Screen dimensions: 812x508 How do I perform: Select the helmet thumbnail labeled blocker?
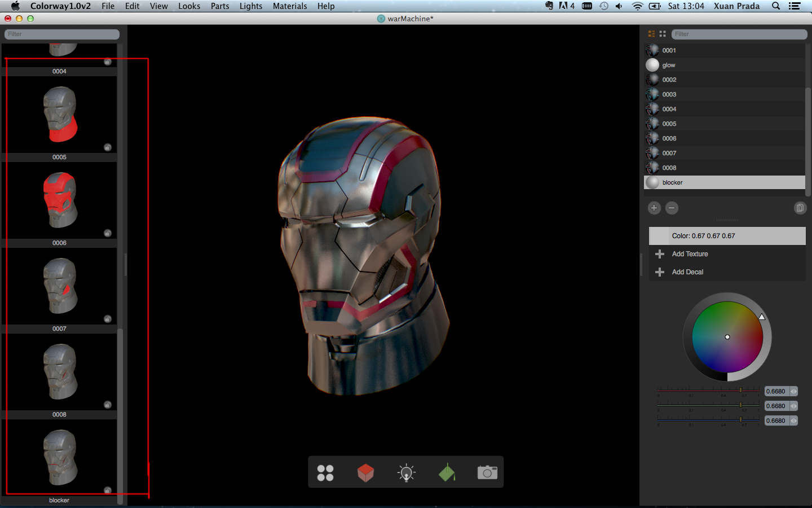coord(60,457)
